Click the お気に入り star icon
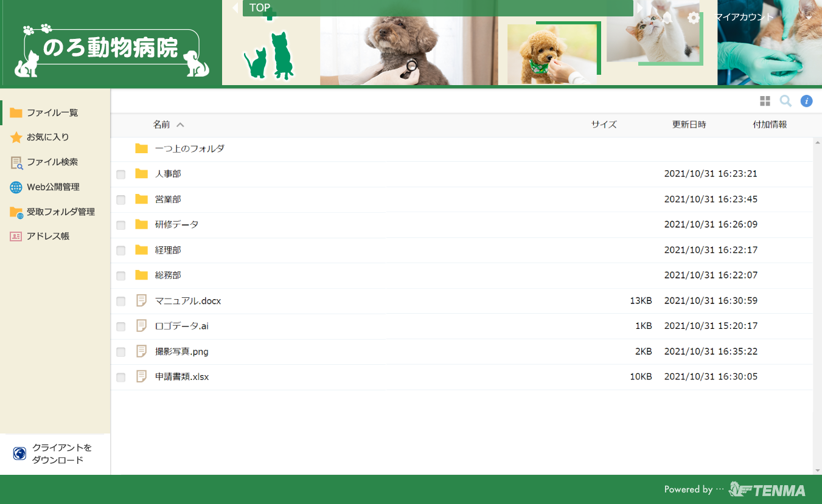Image resolution: width=822 pixels, height=504 pixels. [16, 137]
